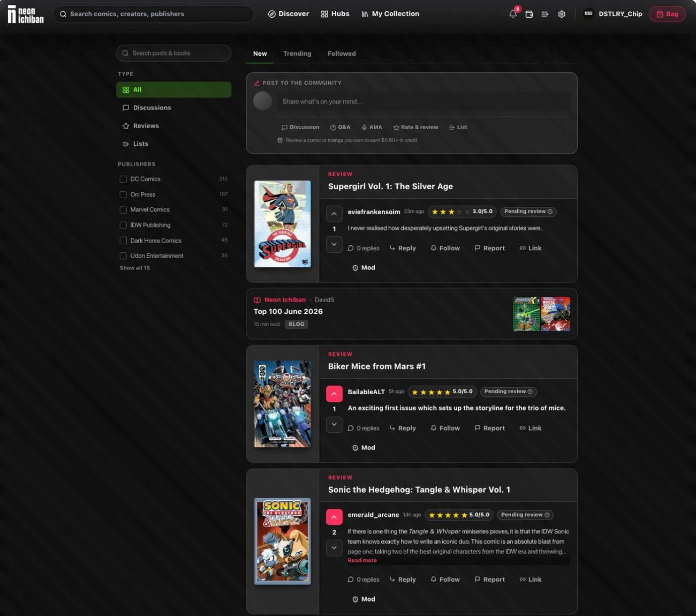The image size is (696, 616).
Task: Open Mod tools on Biker Mice review
Action: click(364, 448)
